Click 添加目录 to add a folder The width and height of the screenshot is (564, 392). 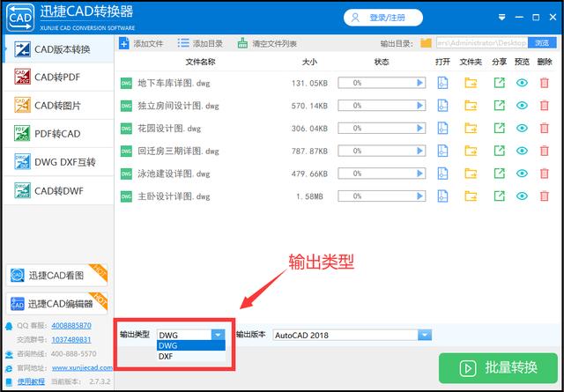pos(200,43)
